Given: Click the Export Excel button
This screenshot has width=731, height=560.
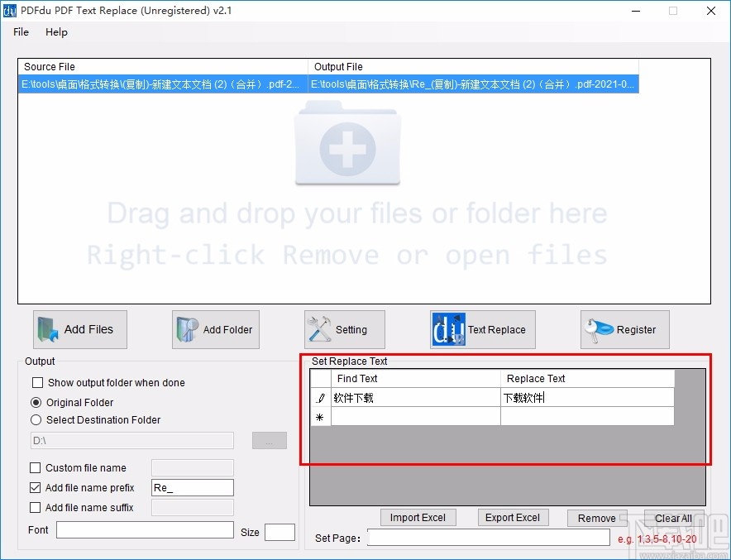Looking at the screenshot, I should click(513, 517).
